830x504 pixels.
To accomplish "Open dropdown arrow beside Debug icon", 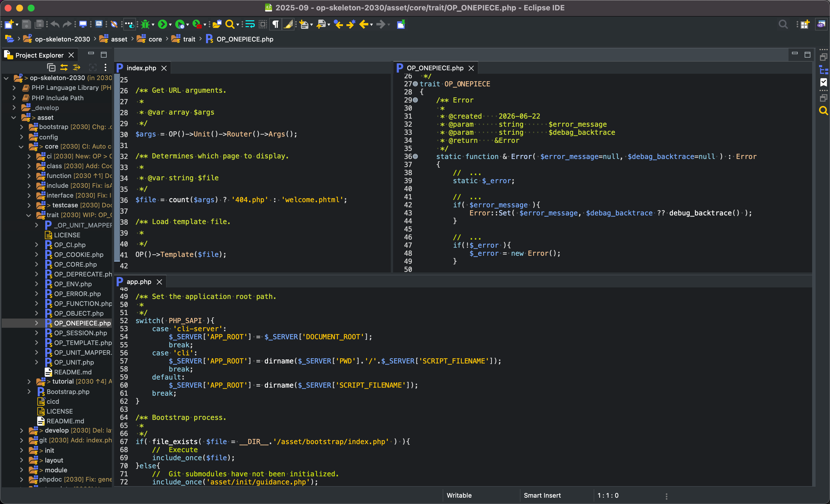I will 153,24.
